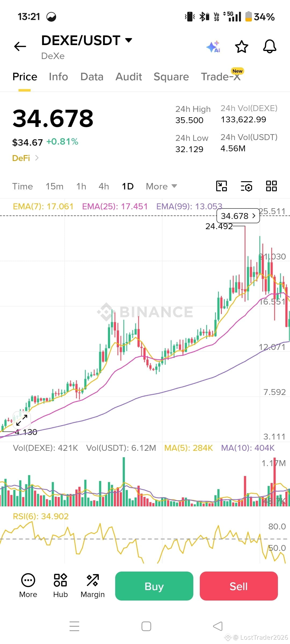Tap the EMA(25) indicator label

pyautogui.click(x=115, y=206)
